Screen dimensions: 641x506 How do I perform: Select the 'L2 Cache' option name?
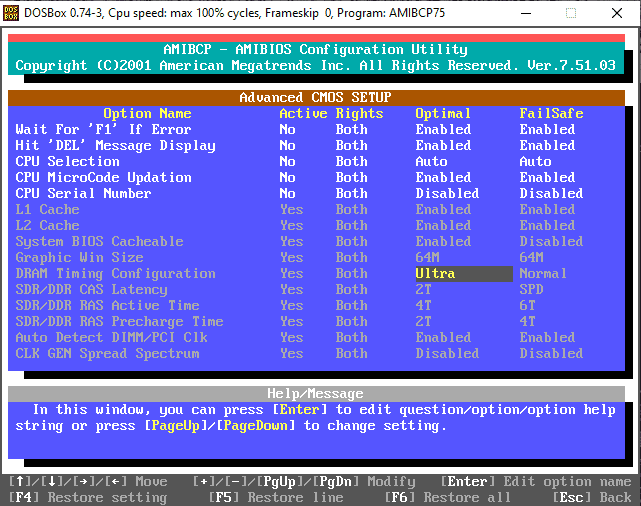(47, 225)
